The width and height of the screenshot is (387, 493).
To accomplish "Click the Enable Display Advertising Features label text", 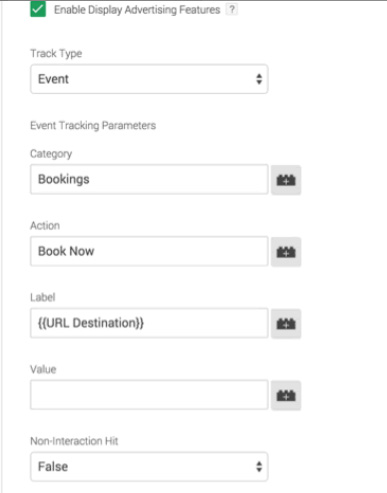I will pos(137,10).
